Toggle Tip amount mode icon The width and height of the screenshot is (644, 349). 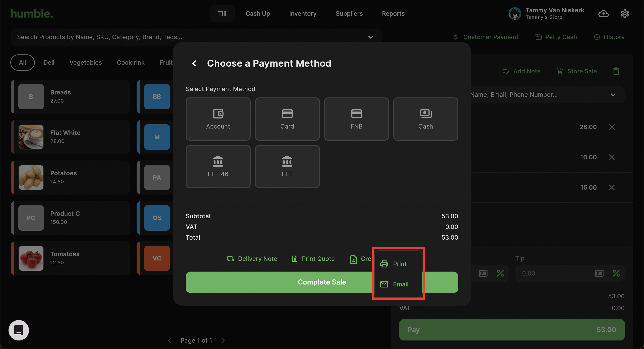[599, 273]
